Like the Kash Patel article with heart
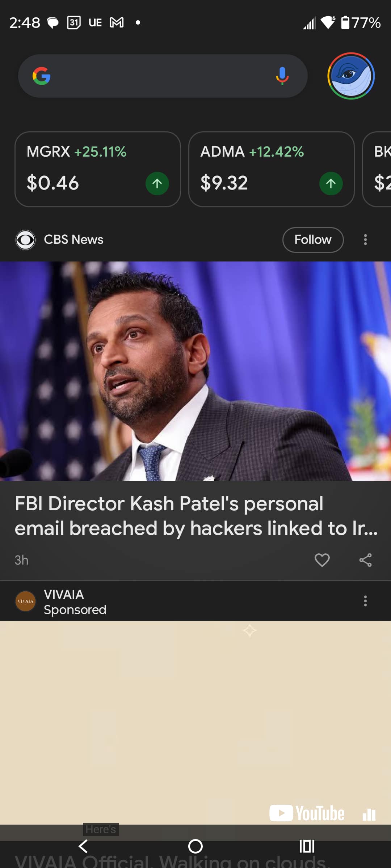The height and width of the screenshot is (868, 391). 322,560
